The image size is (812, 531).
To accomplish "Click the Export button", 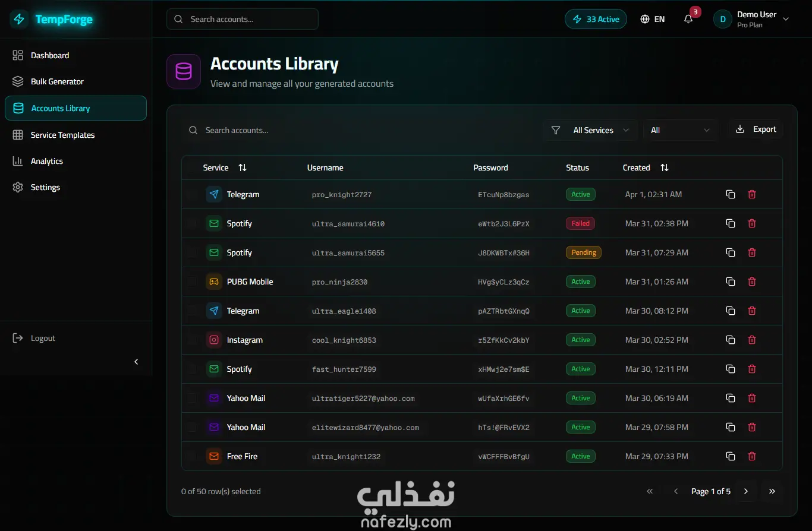I will [x=756, y=129].
